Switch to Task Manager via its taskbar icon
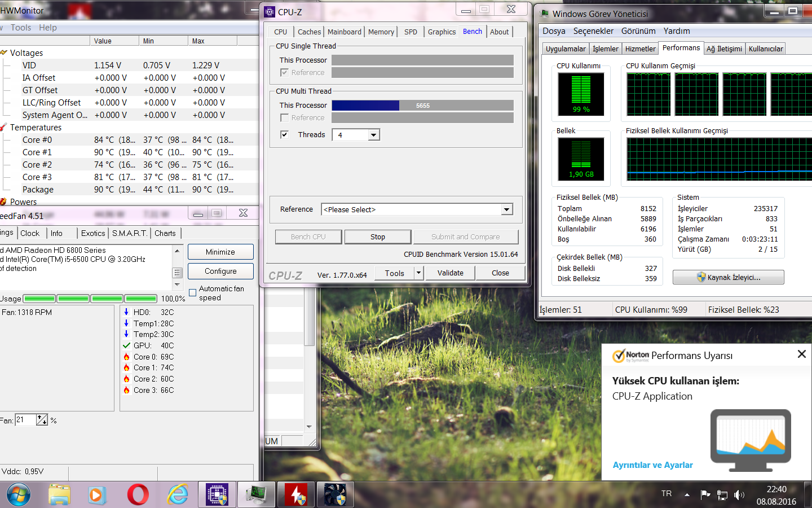 pyautogui.click(x=257, y=495)
